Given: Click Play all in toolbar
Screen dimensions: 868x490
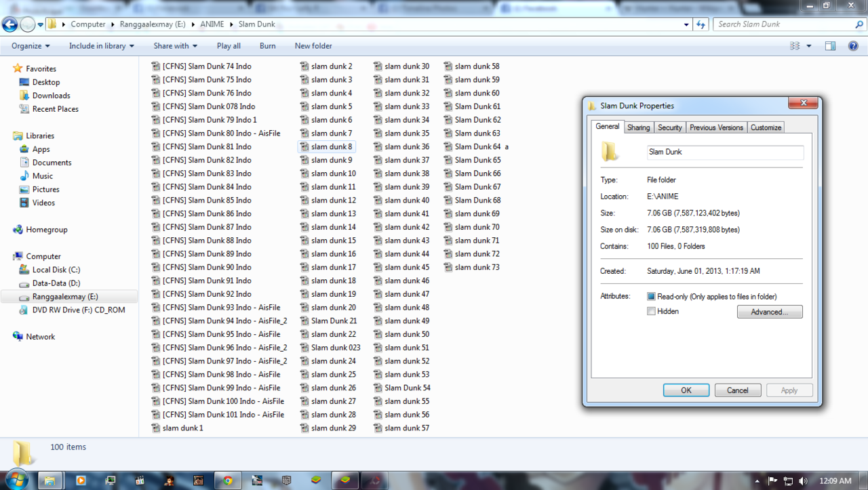Looking at the screenshot, I should 229,46.
